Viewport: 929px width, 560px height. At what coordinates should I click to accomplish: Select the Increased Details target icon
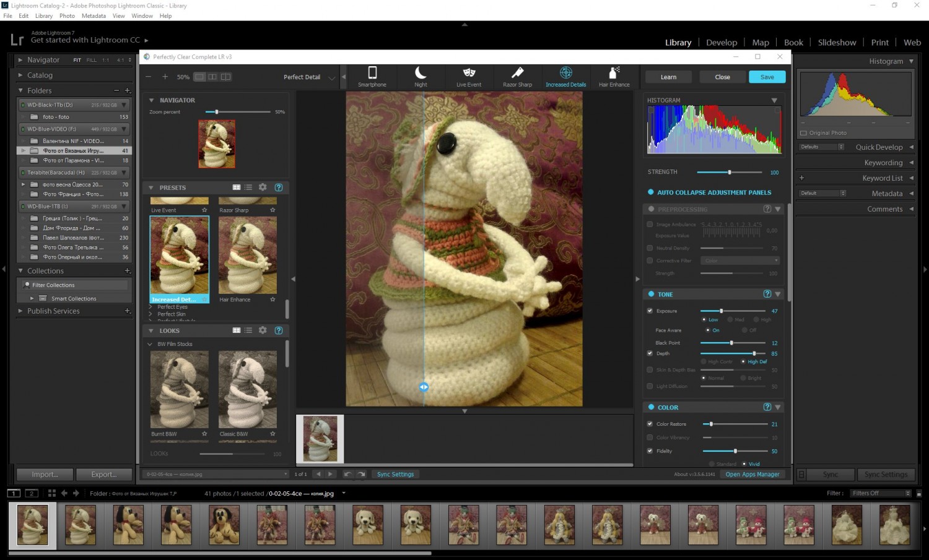pyautogui.click(x=565, y=73)
